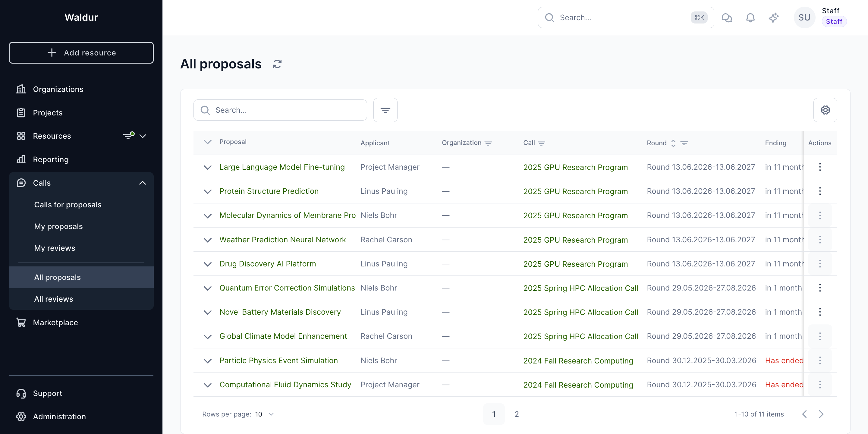
Task: Refresh the All proposals list
Action: coord(277,64)
